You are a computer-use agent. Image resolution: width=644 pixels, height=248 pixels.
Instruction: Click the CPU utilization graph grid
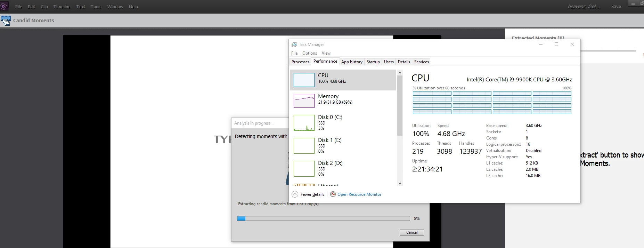pyautogui.click(x=492, y=103)
